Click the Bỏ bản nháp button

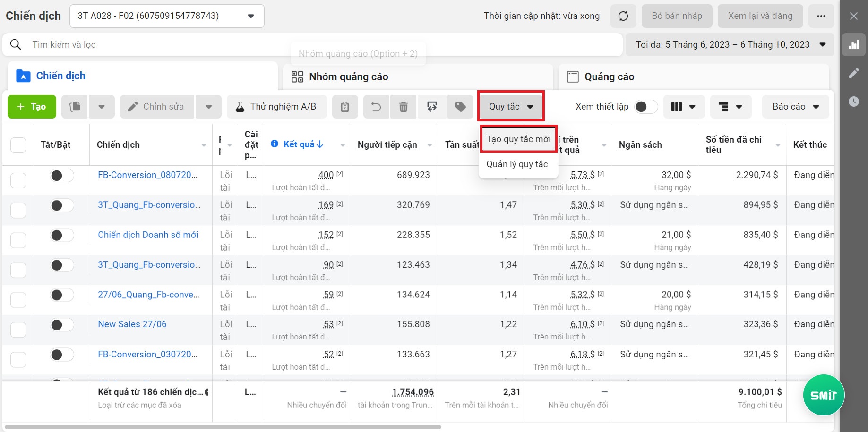coord(677,16)
